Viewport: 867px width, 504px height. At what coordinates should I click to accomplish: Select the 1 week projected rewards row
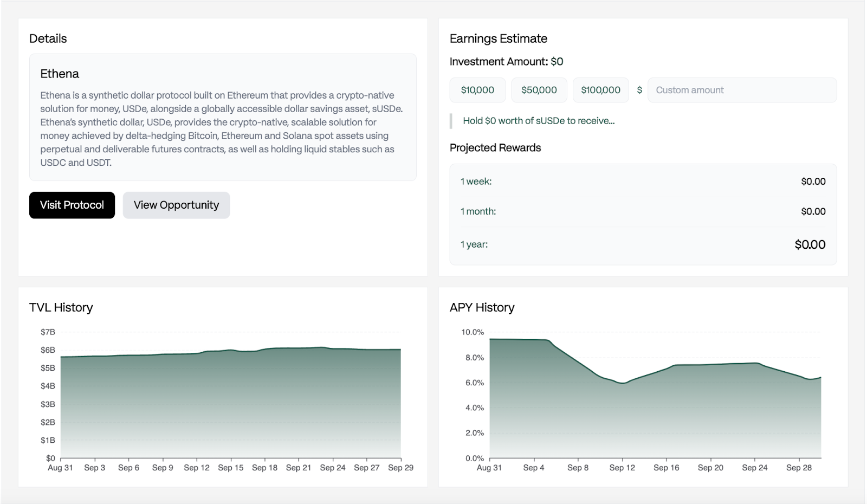coord(643,182)
